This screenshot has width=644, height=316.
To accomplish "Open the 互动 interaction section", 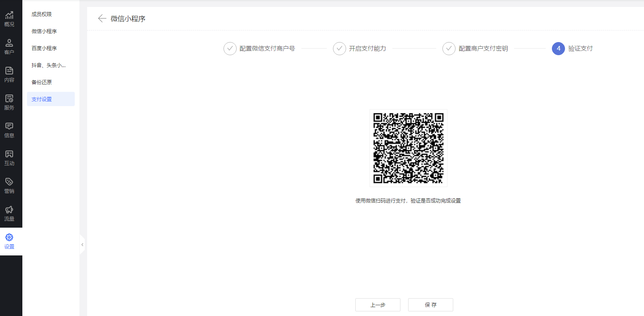I will [x=9, y=158].
